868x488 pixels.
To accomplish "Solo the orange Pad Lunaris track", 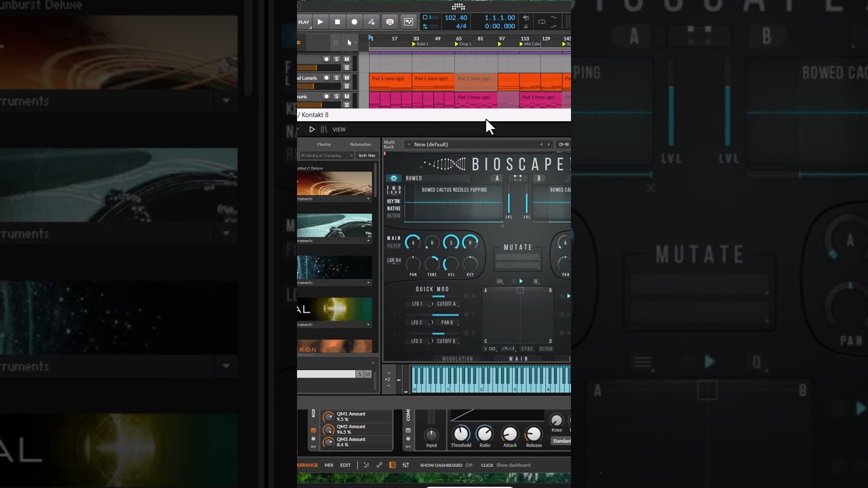I will pos(336,78).
